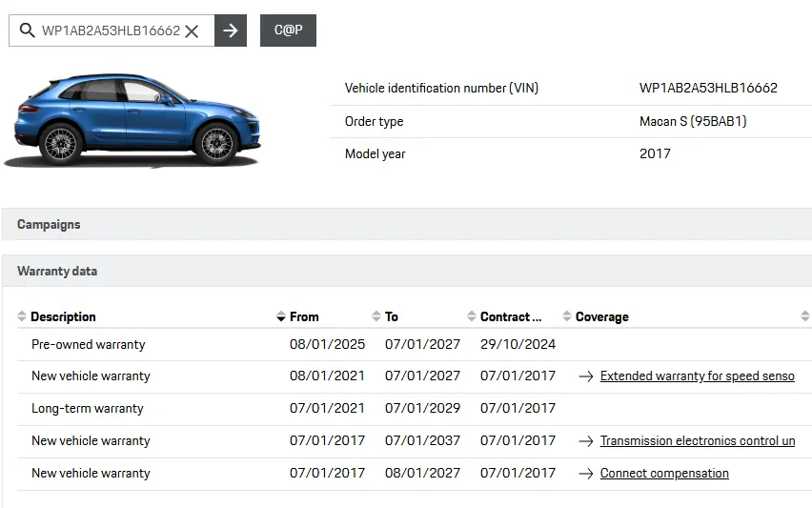Click the VIN value WP1AB2A53HLB16662 in details

click(x=708, y=88)
